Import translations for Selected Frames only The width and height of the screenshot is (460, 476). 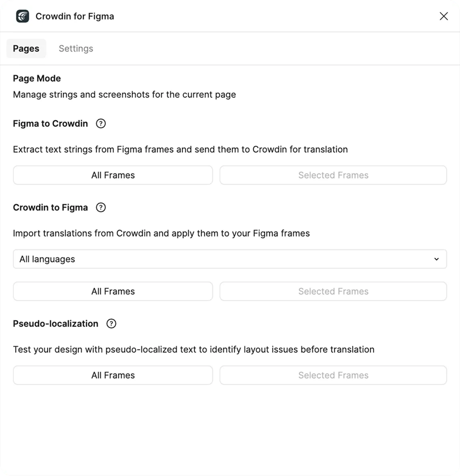(333, 291)
